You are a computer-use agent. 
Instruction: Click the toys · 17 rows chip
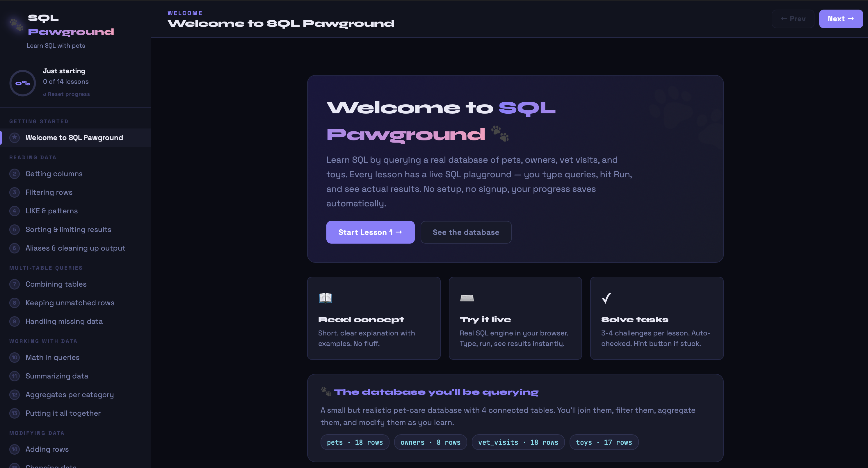tap(604, 442)
